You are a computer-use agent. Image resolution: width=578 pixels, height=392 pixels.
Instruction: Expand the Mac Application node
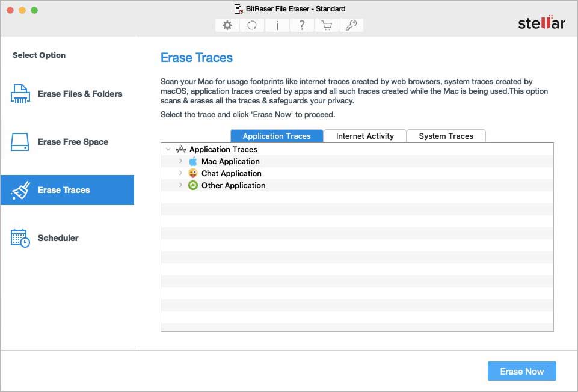tap(180, 161)
